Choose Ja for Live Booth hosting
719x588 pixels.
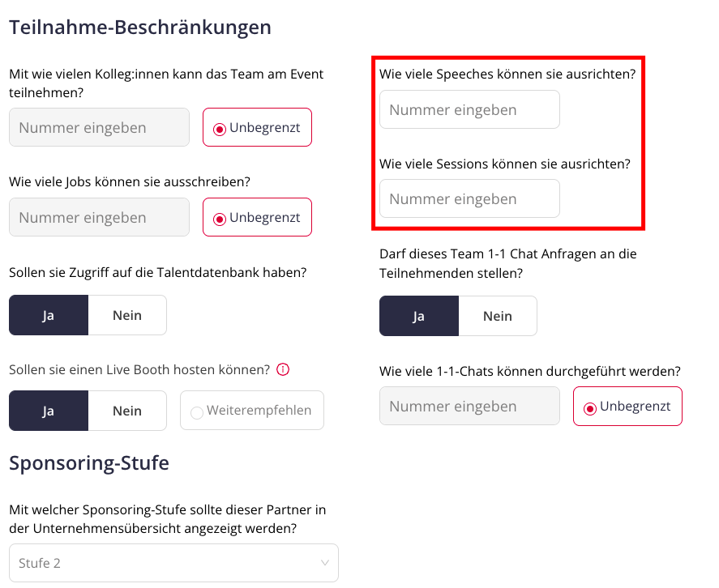(49, 411)
